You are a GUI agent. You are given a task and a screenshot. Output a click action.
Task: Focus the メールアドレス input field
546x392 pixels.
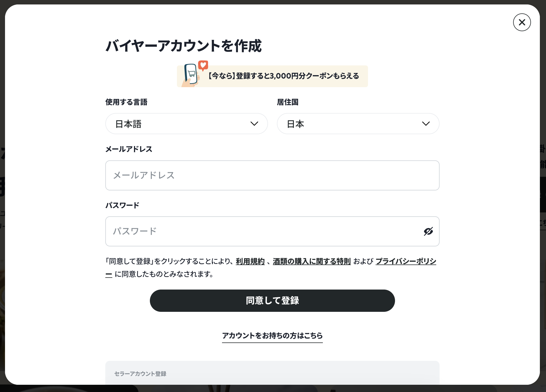272,175
